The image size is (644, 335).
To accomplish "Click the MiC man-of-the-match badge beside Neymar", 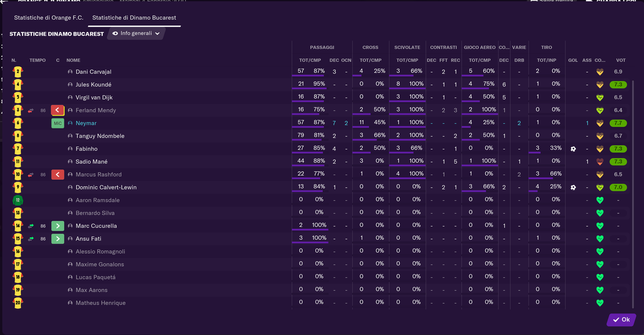I will point(58,123).
